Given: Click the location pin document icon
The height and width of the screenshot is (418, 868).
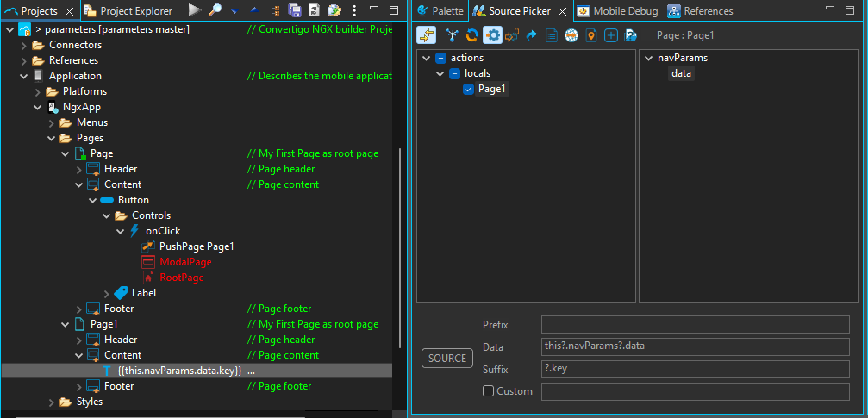Looking at the screenshot, I should tap(591, 35).
